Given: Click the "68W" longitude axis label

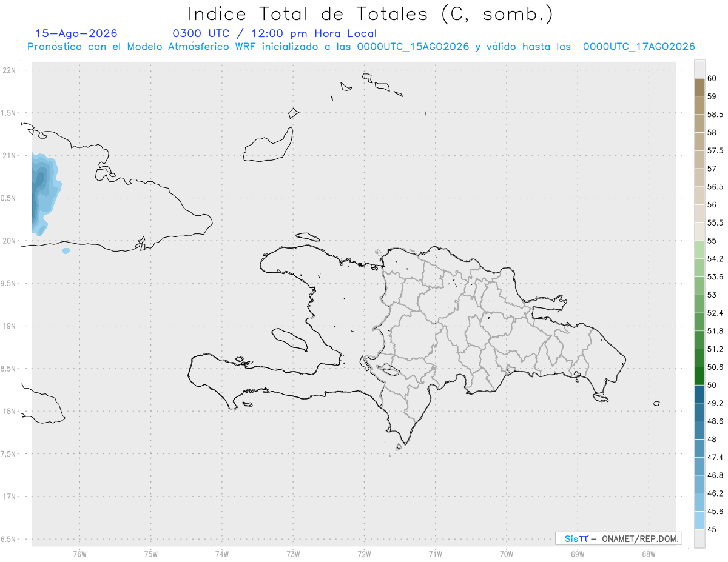Looking at the screenshot, I should [x=649, y=554].
